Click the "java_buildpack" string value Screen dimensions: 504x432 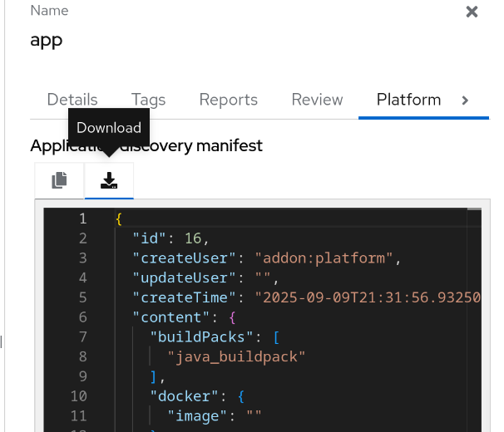[x=236, y=357]
